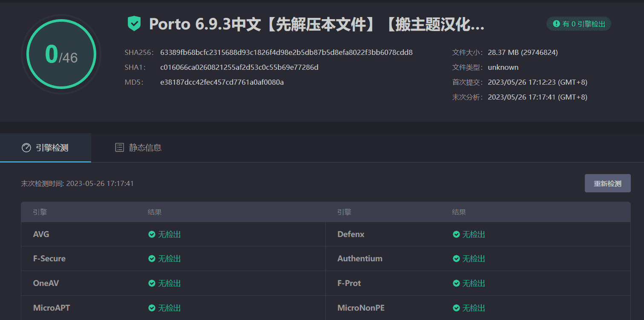The height and width of the screenshot is (320, 644).
Task: Open the 静态信息 tab
Action: [x=138, y=148]
